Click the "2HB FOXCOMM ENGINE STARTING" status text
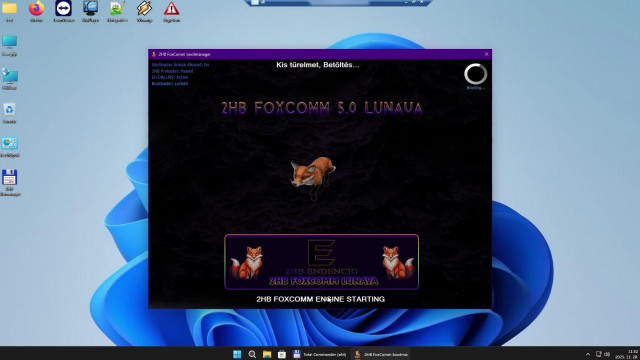This screenshot has width=640, height=360. pos(320,299)
